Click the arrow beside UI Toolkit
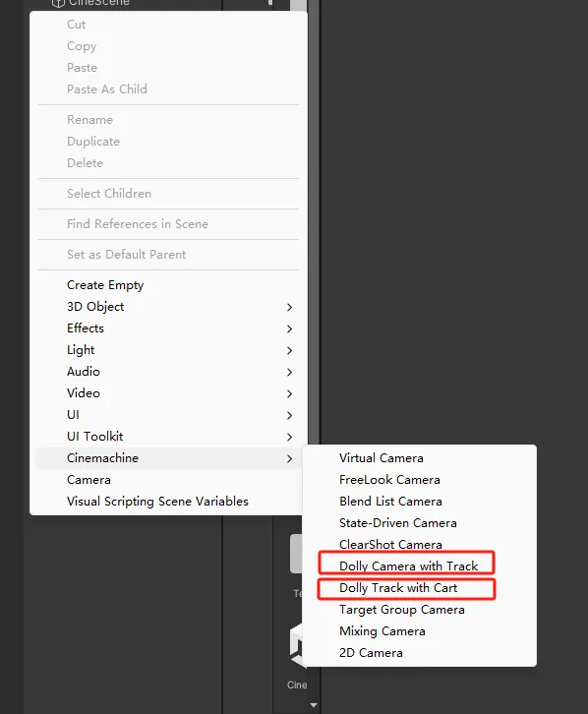Image resolution: width=588 pixels, height=714 pixels. (289, 437)
